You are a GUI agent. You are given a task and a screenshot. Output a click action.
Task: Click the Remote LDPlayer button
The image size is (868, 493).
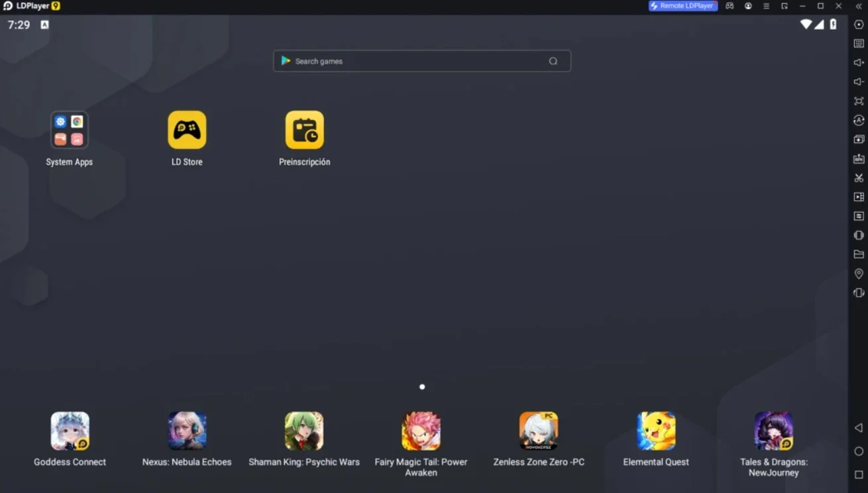(683, 6)
